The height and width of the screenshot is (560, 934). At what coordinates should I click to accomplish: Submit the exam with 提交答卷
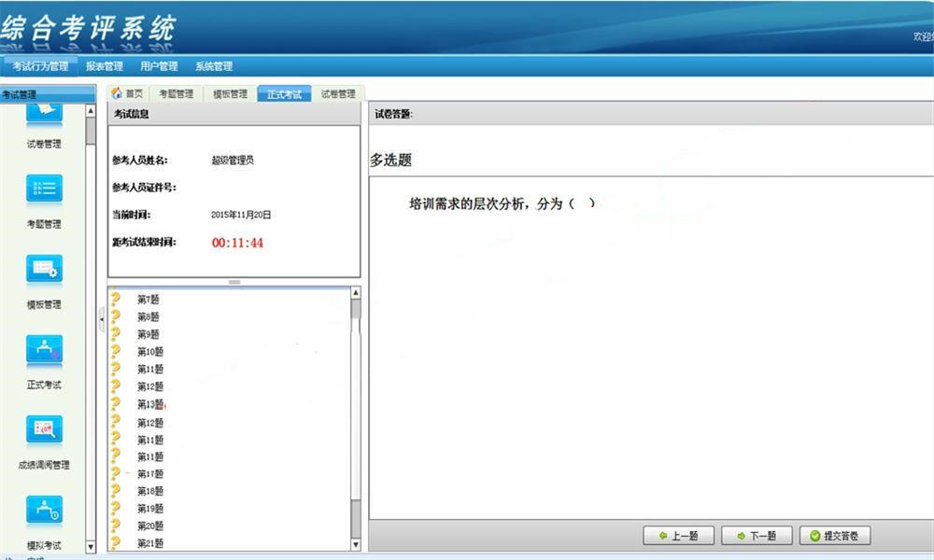coord(835,536)
